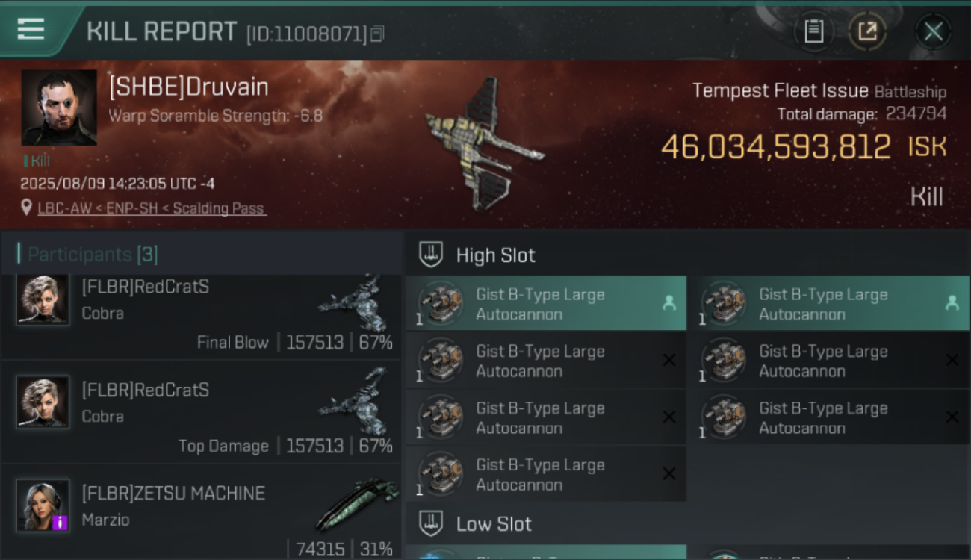Click the Marzio ship icon
Viewport: 971px width, 560px height.
(356, 505)
